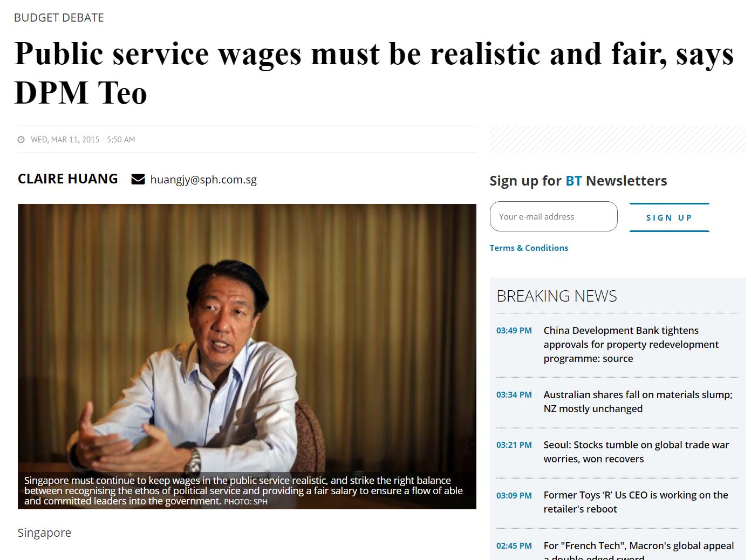This screenshot has width=751, height=560.
Task: Click the envelope email icon beside the author
Action: click(138, 179)
